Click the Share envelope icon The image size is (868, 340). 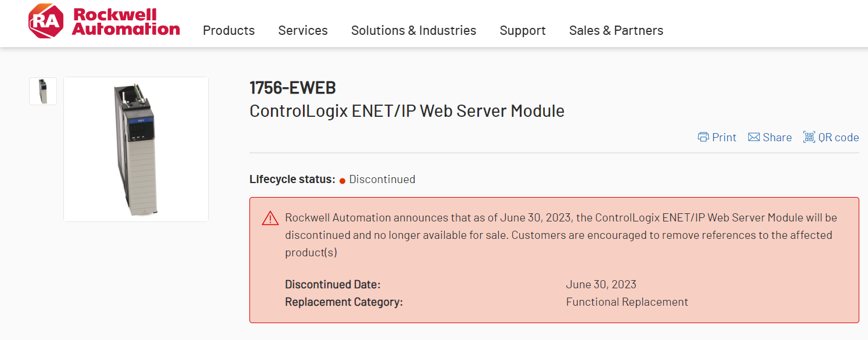(754, 137)
